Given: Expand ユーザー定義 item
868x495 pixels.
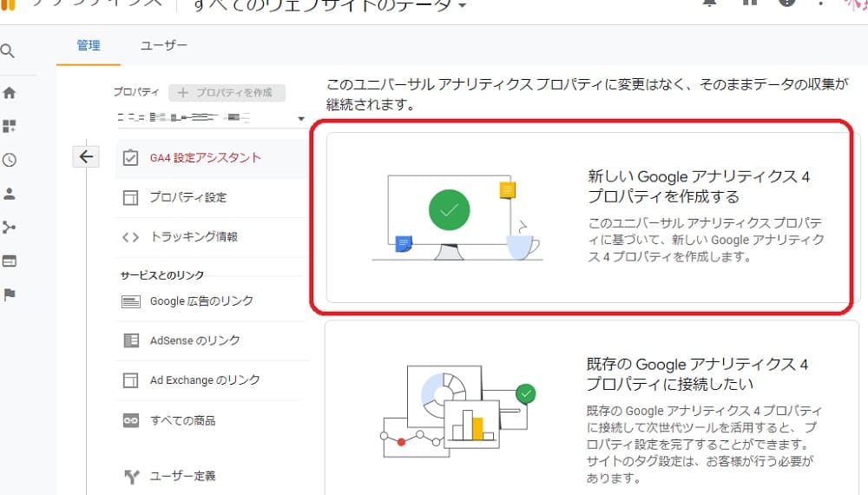Looking at the screenshot, I should [x=212, y=476].
